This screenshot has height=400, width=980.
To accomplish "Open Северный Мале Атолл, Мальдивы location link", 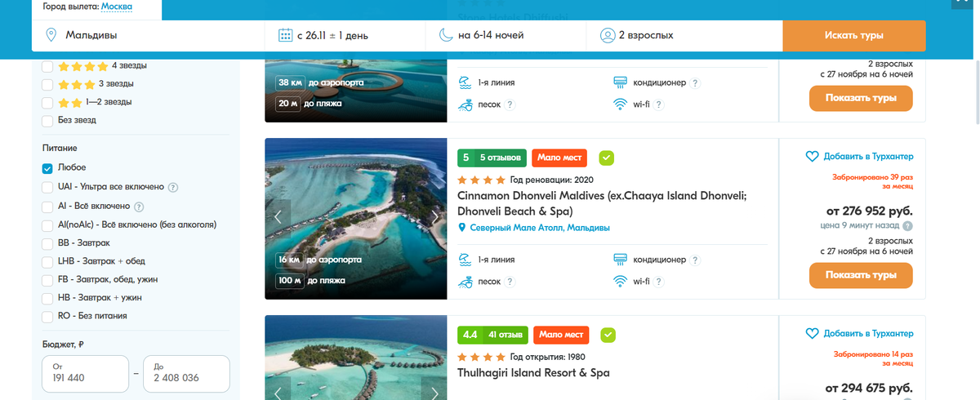I will (540, 228).
